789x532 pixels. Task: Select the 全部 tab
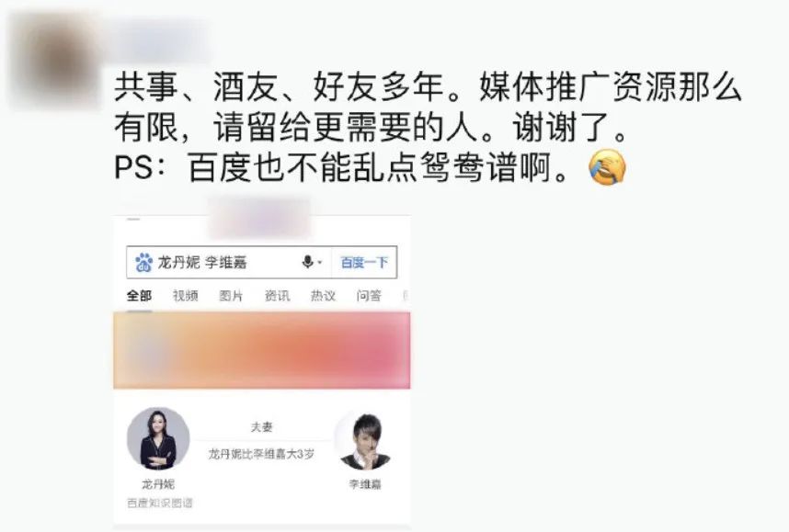139,296
